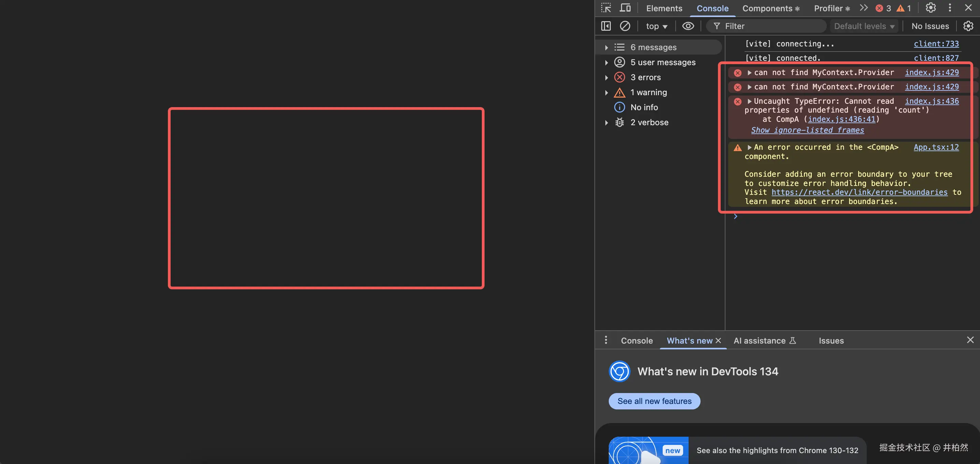Show more tabs with double chevron
Screen dimensions: 980x464
tap(864, 8)
